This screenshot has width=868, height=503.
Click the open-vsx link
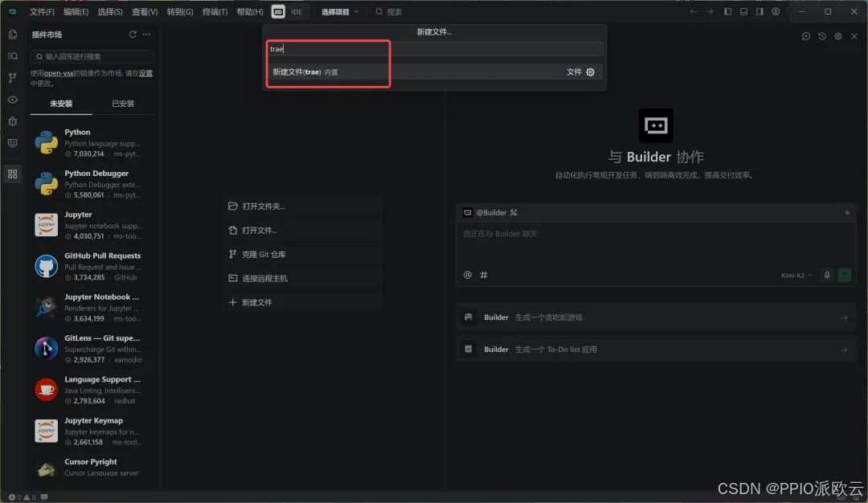(x=59, y=73)
